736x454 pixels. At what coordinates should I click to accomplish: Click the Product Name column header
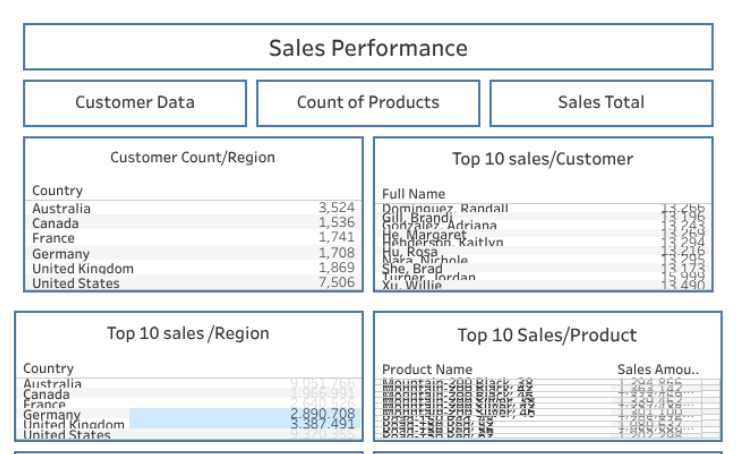[427, 370]
